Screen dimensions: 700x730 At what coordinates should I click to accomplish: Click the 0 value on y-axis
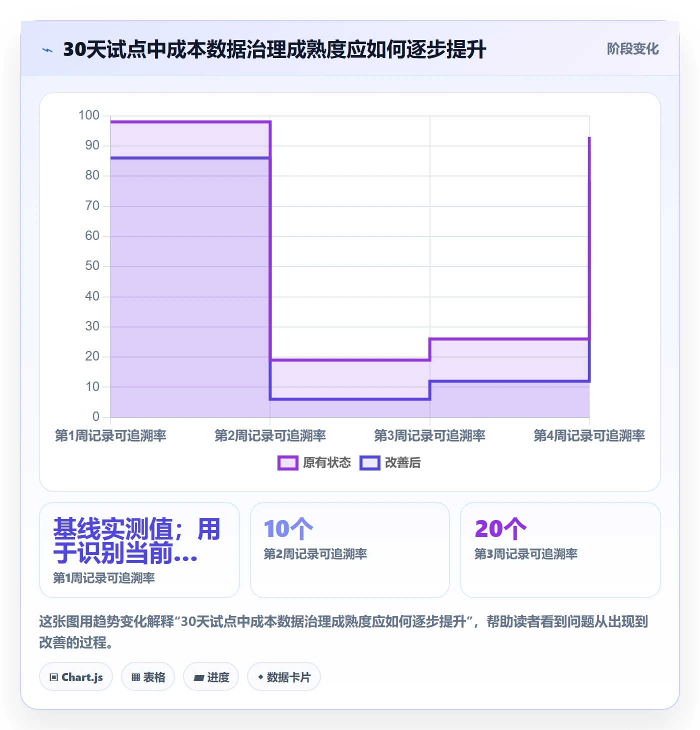[96, 416]
